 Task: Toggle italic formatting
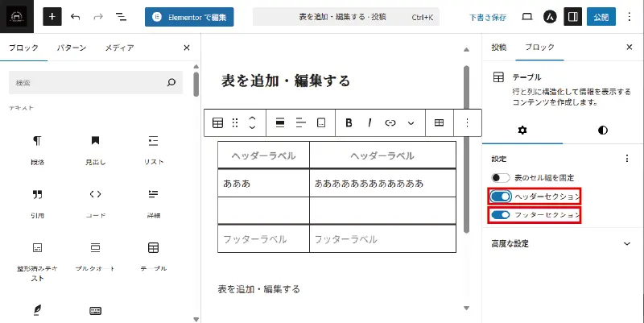369,122
